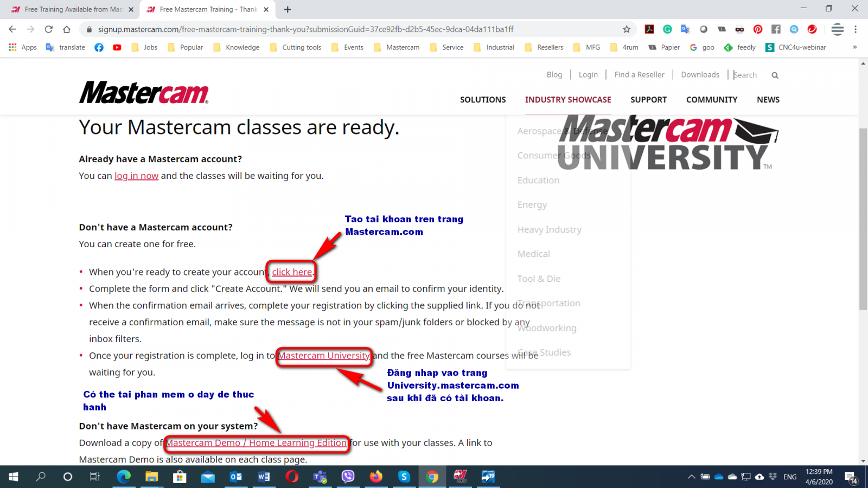The image size is (868, 488).
Task: Open the Industrial bookmarks folder
Action: coord(494,48)
